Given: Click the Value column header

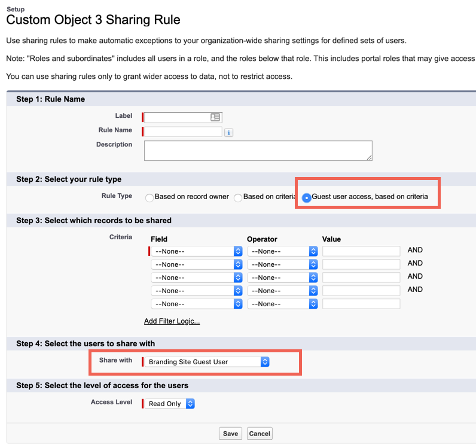Looking at the screenshot, I should click(331, 239).
